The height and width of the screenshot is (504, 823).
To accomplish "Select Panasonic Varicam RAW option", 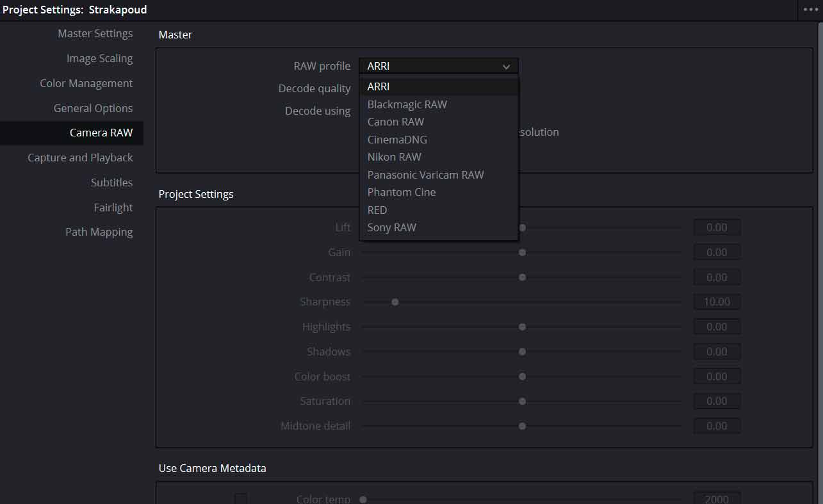I will pos(425,175).
